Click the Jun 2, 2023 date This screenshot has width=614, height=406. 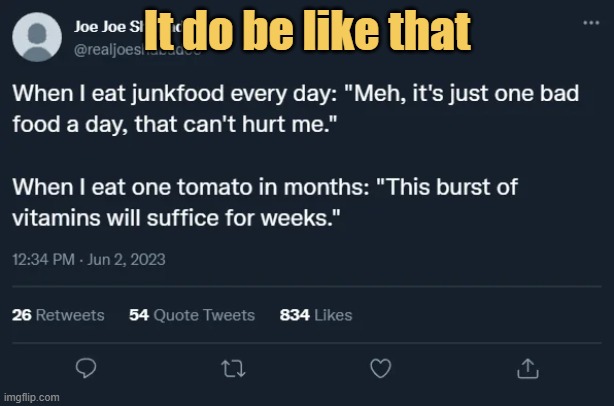(126, 260)
